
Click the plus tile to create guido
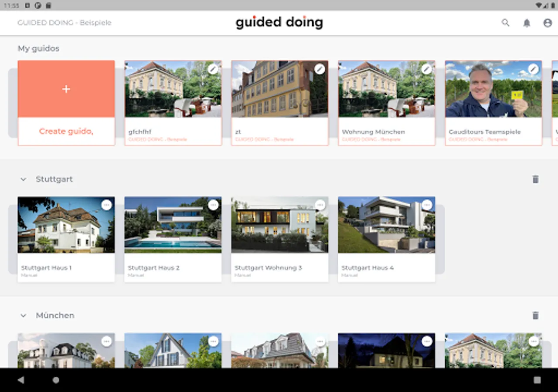click(x=66, y=89)
